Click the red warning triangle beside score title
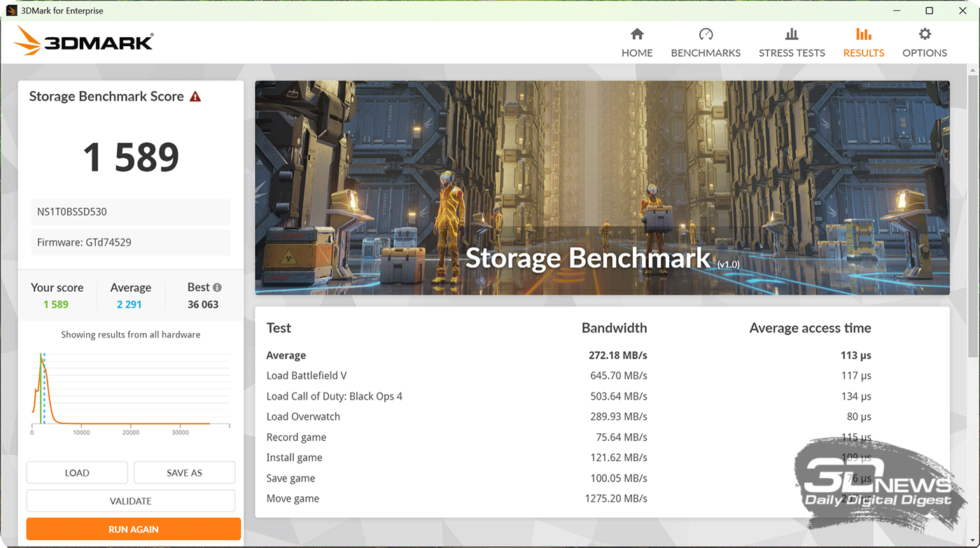 coord(195,97)
